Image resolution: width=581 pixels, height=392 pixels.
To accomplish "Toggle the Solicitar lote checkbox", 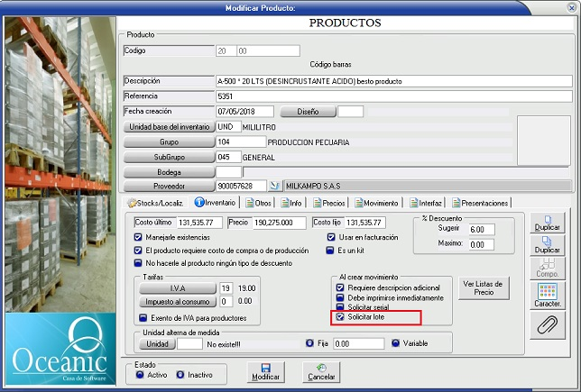I will point(340,317).
